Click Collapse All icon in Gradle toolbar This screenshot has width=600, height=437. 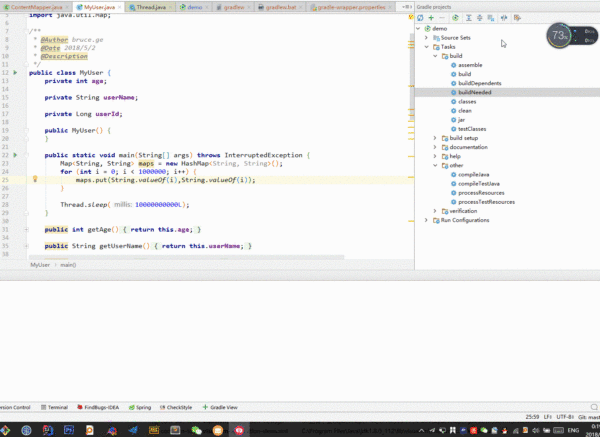pyautogui.click(x=478, y=17)
